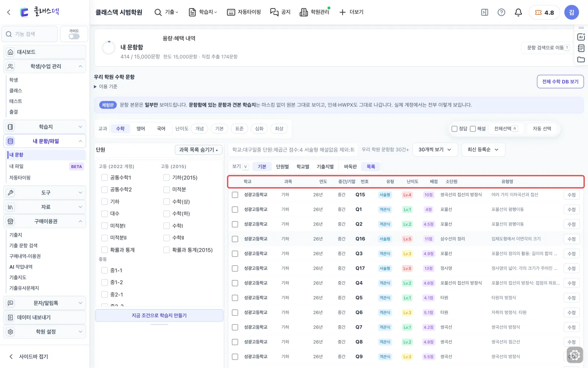Image resolution: width=588 pixels, height=368 pixels.
Task: Go to 대시보드 in the sidebar
Action: [x=45, y=52]
